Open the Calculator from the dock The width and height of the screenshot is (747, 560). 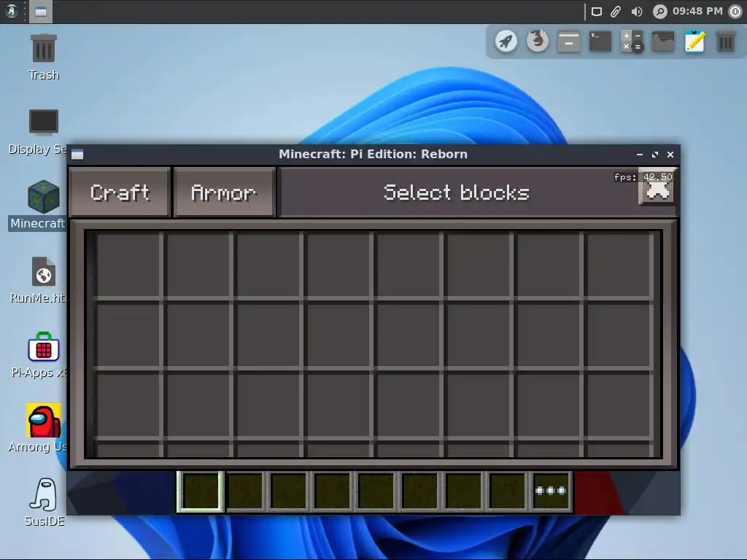pos(632,42)
